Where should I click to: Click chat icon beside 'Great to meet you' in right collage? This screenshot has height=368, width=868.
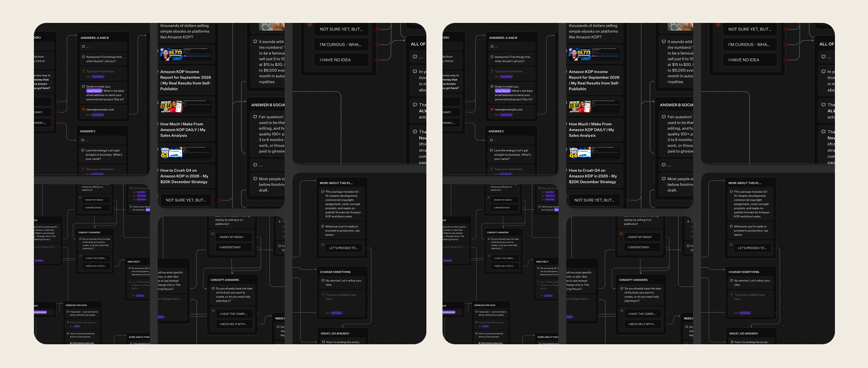(492, 86)
